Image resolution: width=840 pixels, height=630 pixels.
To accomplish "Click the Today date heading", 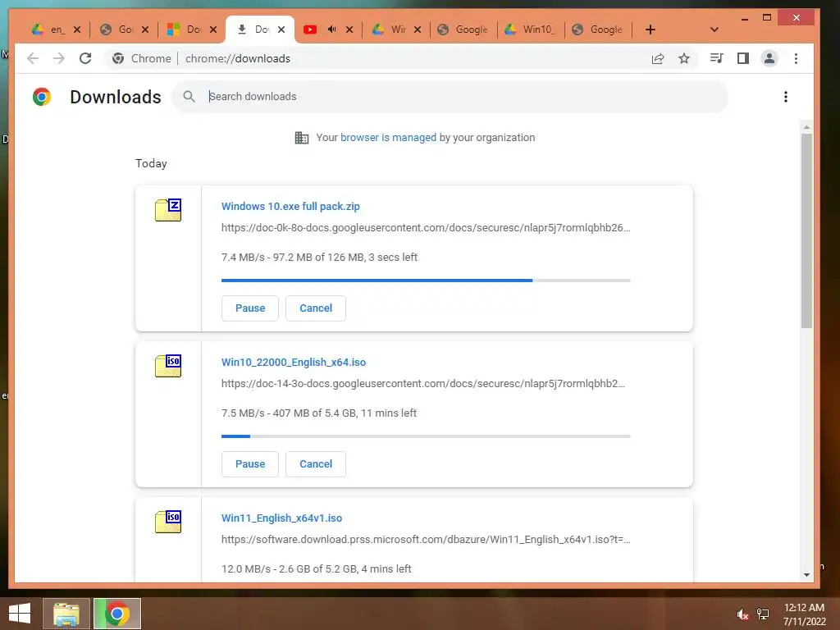I will (151, 163).
